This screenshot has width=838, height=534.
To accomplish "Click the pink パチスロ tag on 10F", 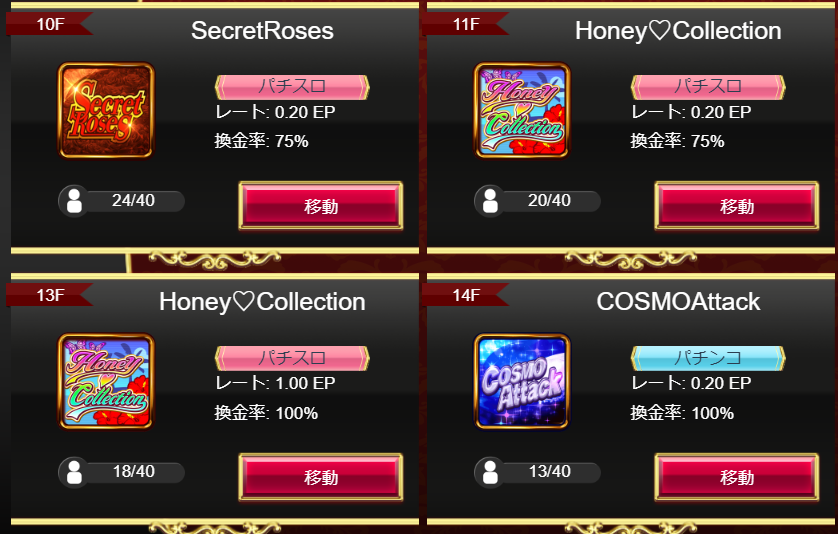I will click(x=292, y=87).
